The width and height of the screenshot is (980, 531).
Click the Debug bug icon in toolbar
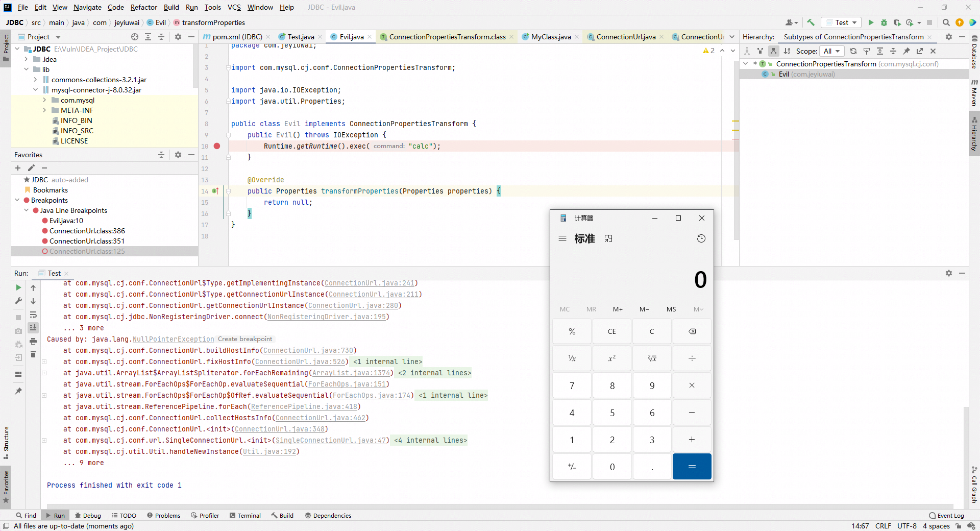point(884,22)
